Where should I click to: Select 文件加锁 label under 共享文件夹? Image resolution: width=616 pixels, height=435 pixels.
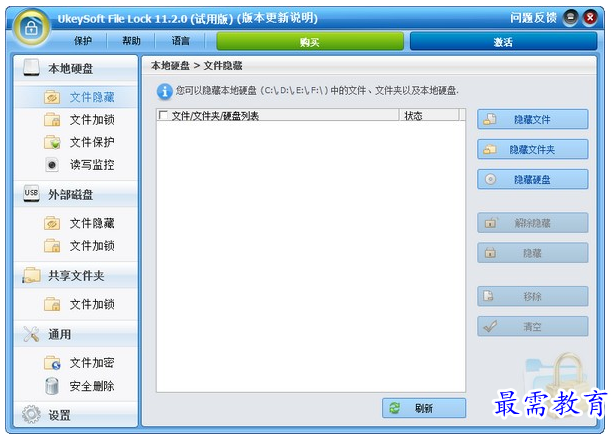coord(92,304)
